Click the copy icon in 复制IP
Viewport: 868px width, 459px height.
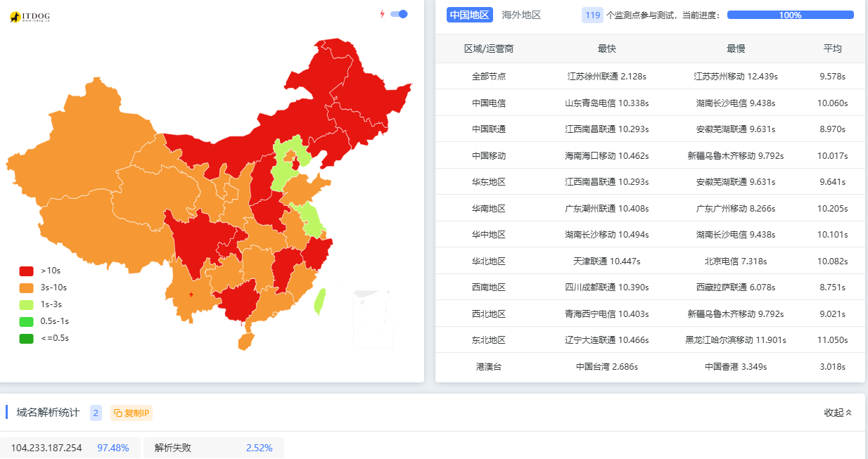click(118, 413)
